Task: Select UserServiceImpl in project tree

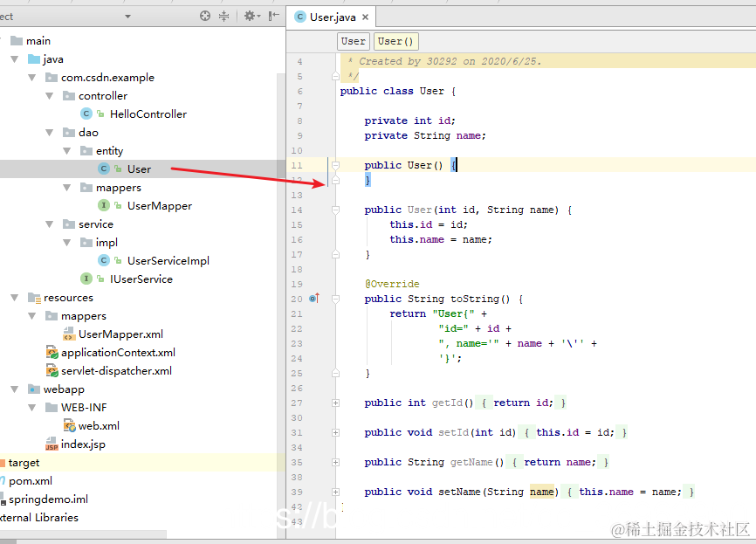Action: point(168,261)
